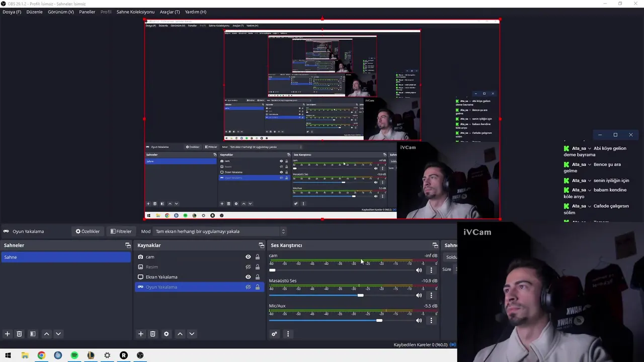Delete selected source using Kaynaklar trash icon

point(153,334)
